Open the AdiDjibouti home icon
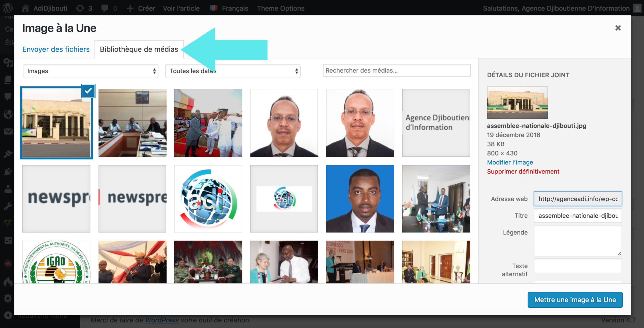This screenshot has height=328, width=644. pyautogui.click(x=25, y=8)
